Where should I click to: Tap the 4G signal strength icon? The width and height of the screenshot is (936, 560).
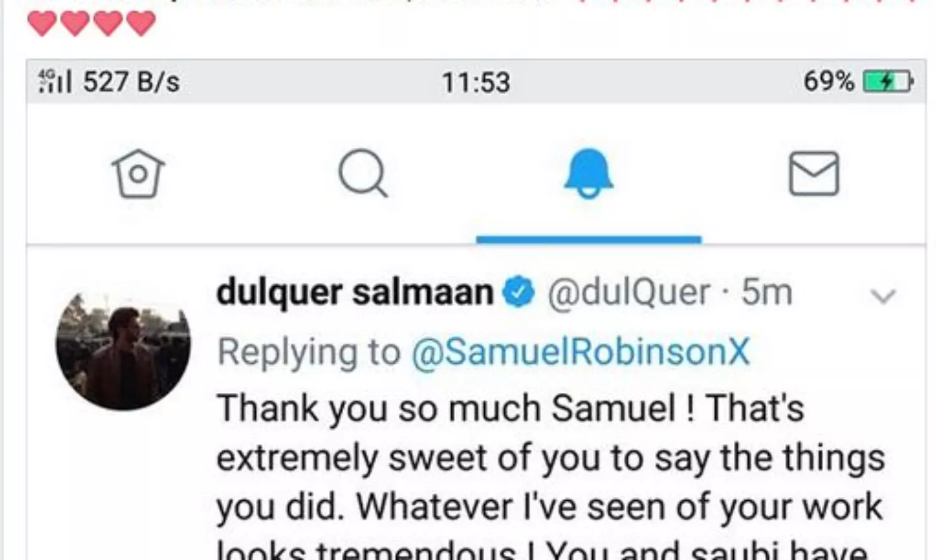pyautogui.click(x=56, y=81)
